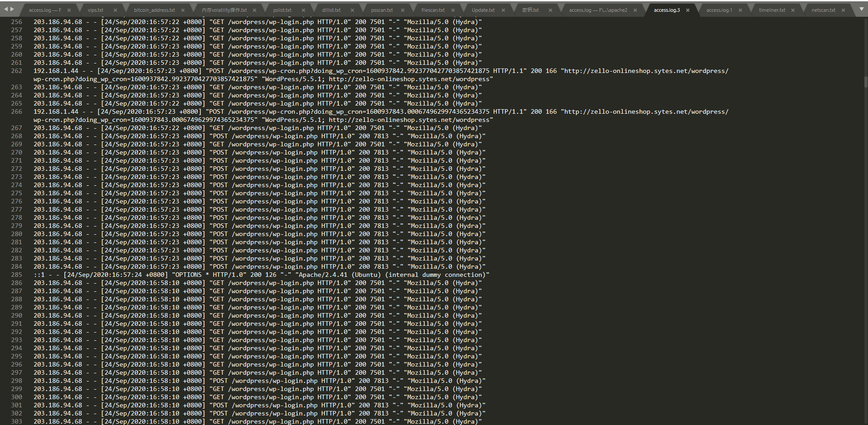The width and height of the screenshot is (868, 425).
Task: Switch to the access.log.1 tab
Action: pos(719,10)
